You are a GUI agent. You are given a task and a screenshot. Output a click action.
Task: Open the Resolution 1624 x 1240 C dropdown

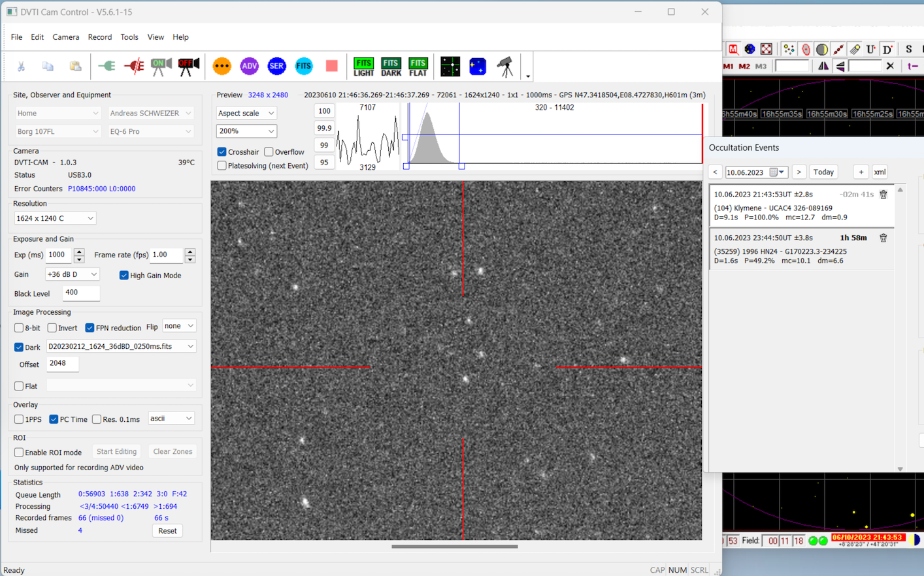pyautogui.click(x=55, y=218)
